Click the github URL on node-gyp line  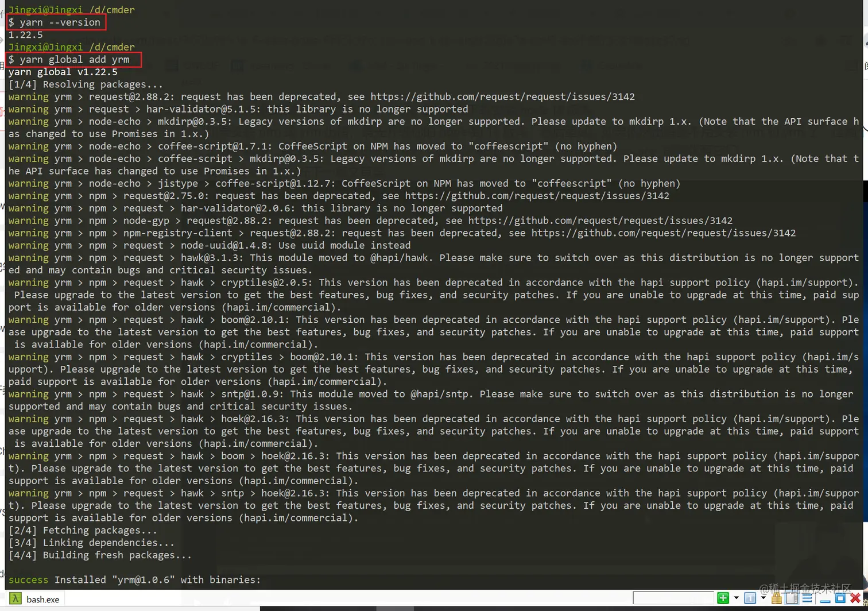click(600, 221)
